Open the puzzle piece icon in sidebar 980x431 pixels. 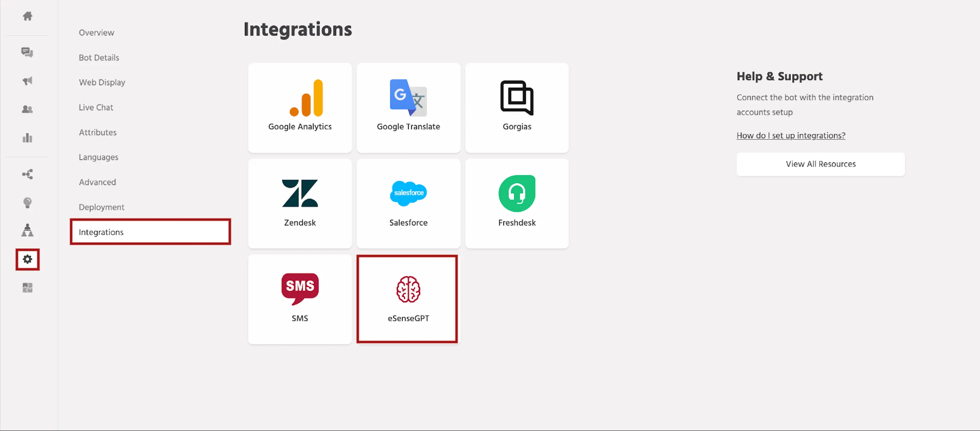pyautogui.click(x=27, y=288)
